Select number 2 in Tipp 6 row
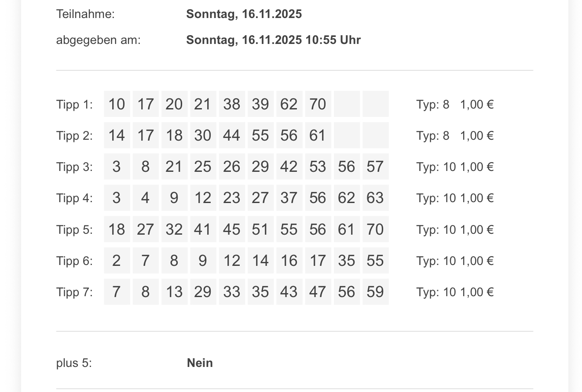The width and height of the screenshot is (582, 392). click(117, 261)
